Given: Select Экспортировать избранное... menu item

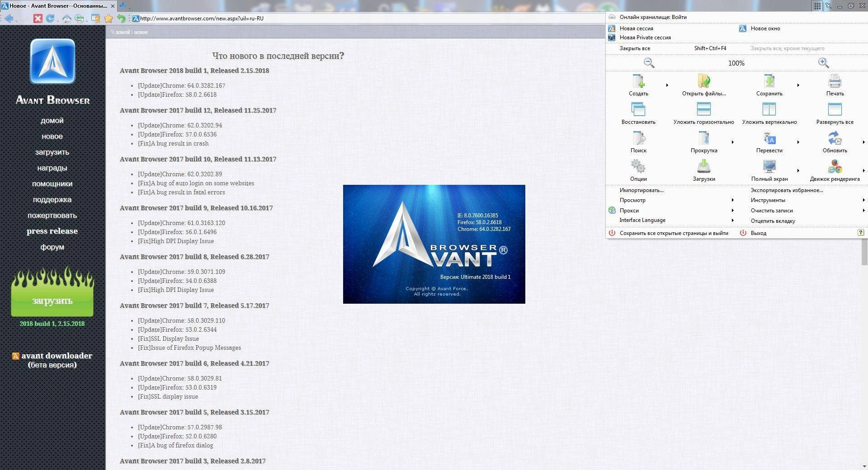Looking at the screenshot, I should (787, 190).
